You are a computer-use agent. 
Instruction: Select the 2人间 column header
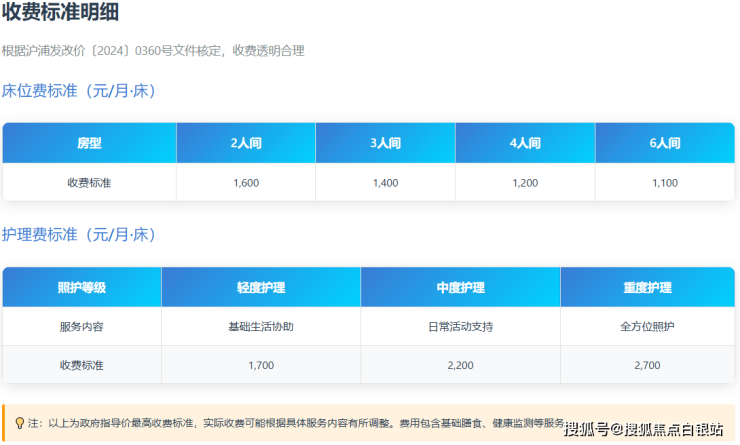(245, 143)
